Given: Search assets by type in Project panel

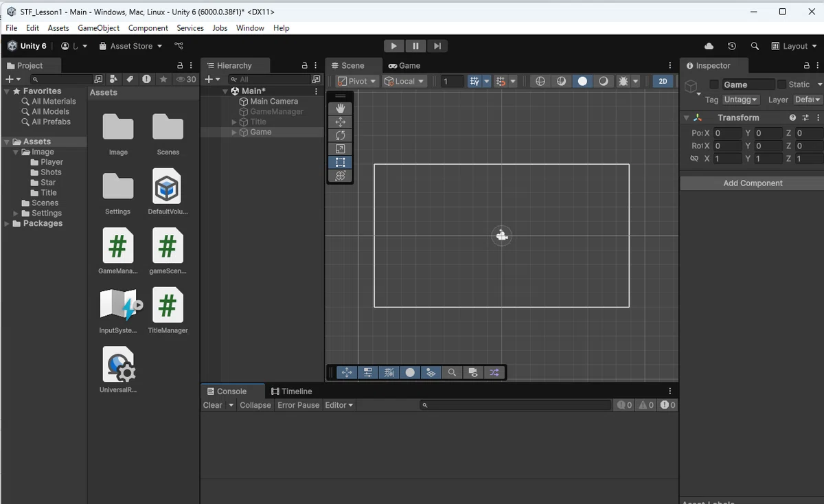Looking at the screenshot, I should [113, 79].
